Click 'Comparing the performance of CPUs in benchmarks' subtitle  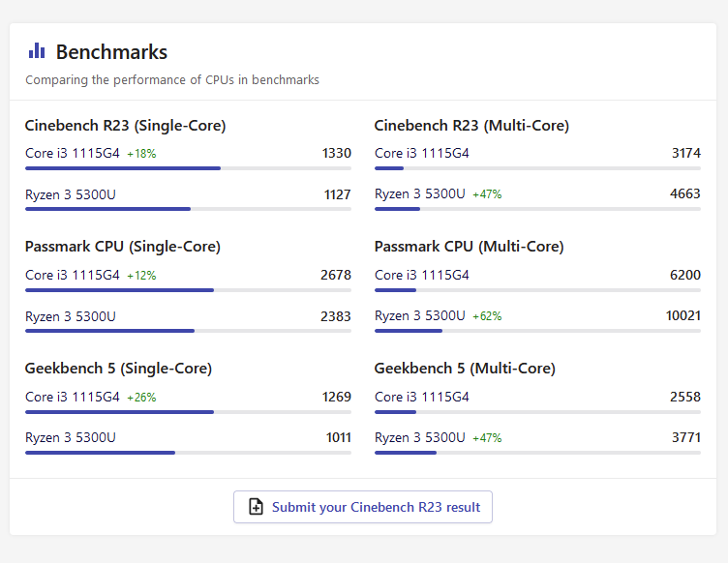pyautogui.click(x=172, y=79)
